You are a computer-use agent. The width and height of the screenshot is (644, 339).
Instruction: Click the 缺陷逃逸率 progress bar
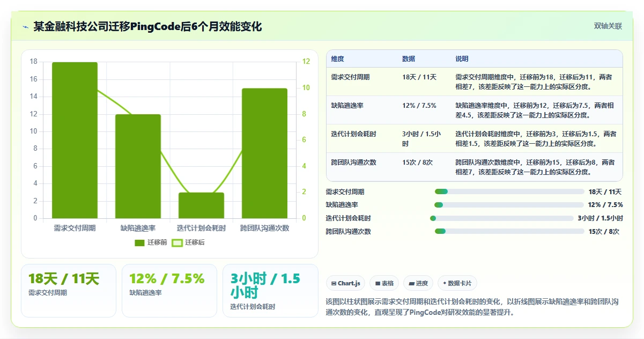(x=509, y=205)
